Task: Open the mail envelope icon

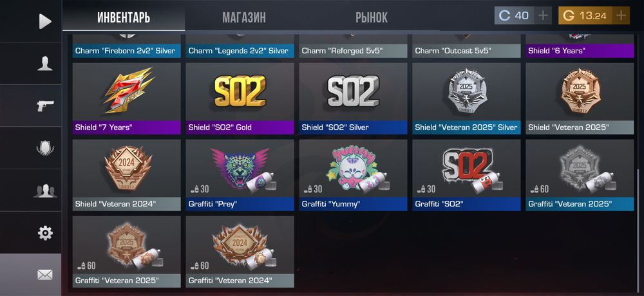Action: tap(45, 275)
